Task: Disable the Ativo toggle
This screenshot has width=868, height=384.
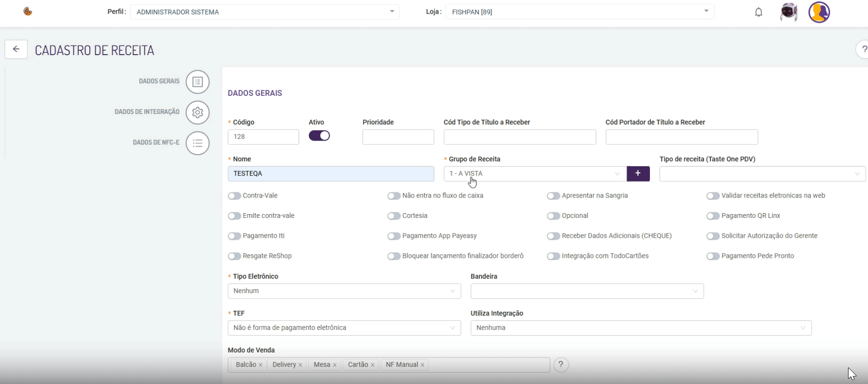Action: (319, 136)
